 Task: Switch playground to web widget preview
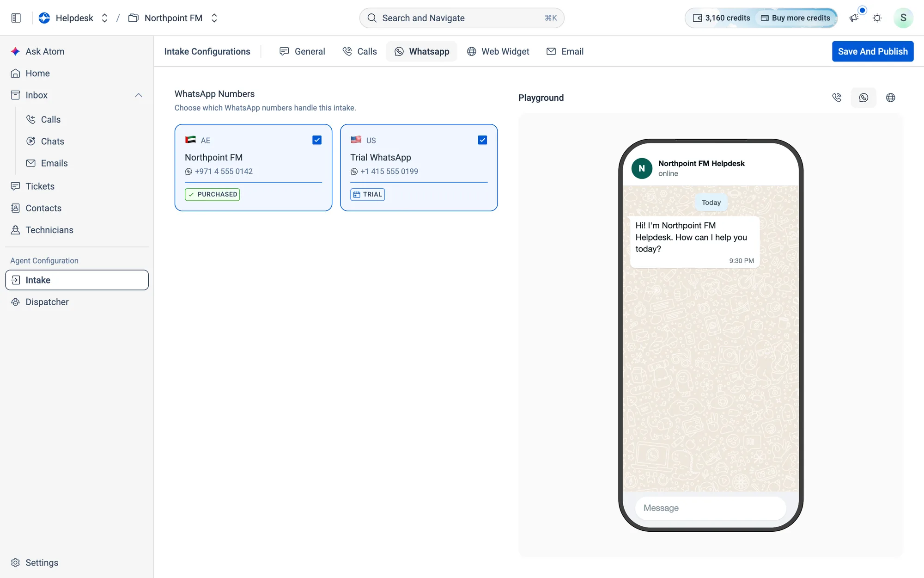(x=891, y=98)
